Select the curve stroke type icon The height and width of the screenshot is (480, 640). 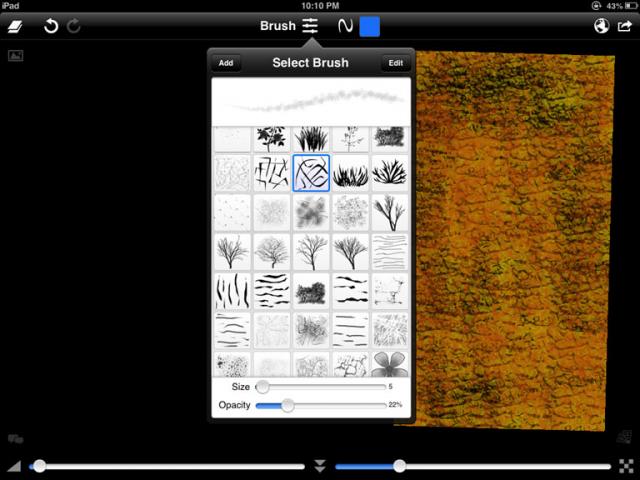[343, 26]
